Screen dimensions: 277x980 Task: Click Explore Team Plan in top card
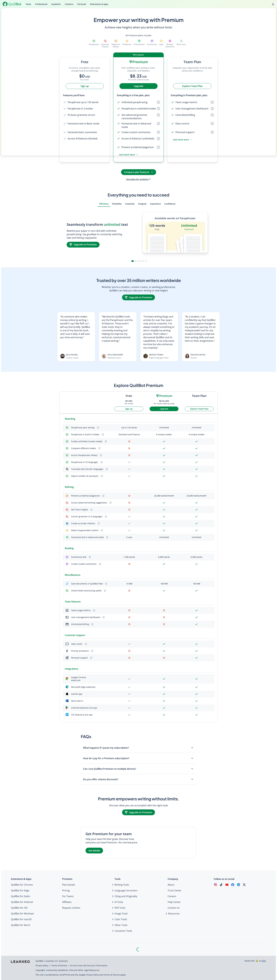click(192, 86)
